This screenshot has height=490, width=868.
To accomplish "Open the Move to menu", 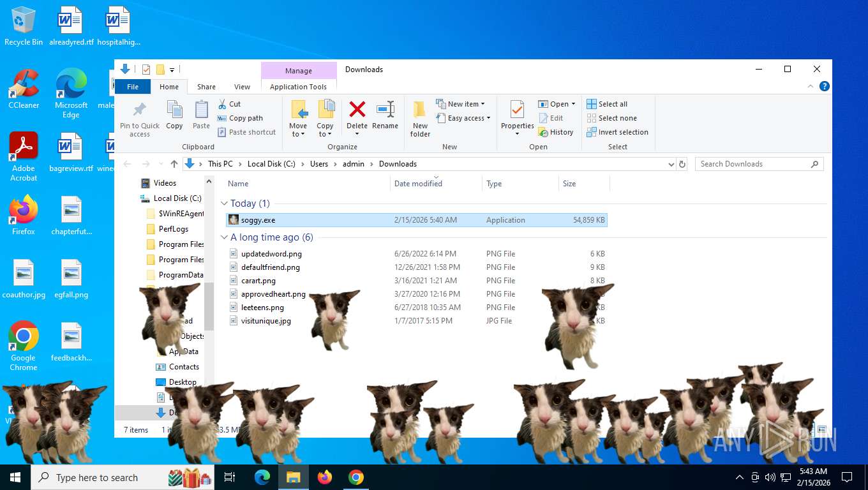I will [x=298, y=119].
